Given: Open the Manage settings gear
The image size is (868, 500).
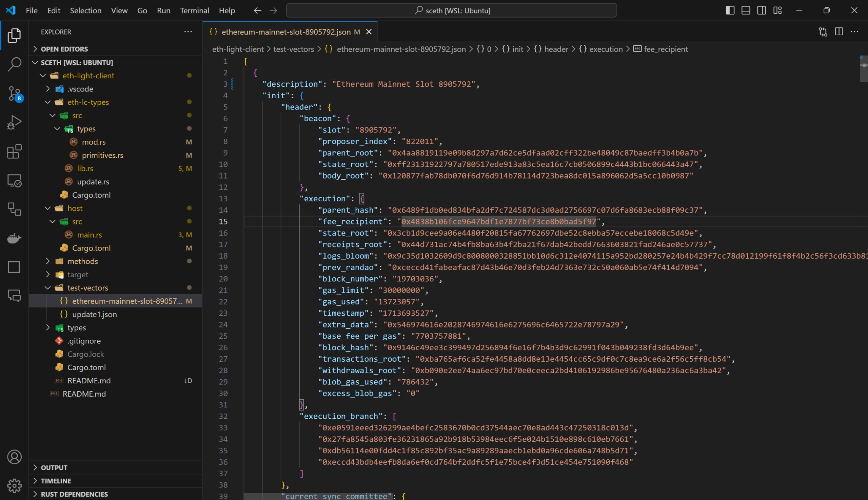Looking at the screenshot, I should click(14, 485).
